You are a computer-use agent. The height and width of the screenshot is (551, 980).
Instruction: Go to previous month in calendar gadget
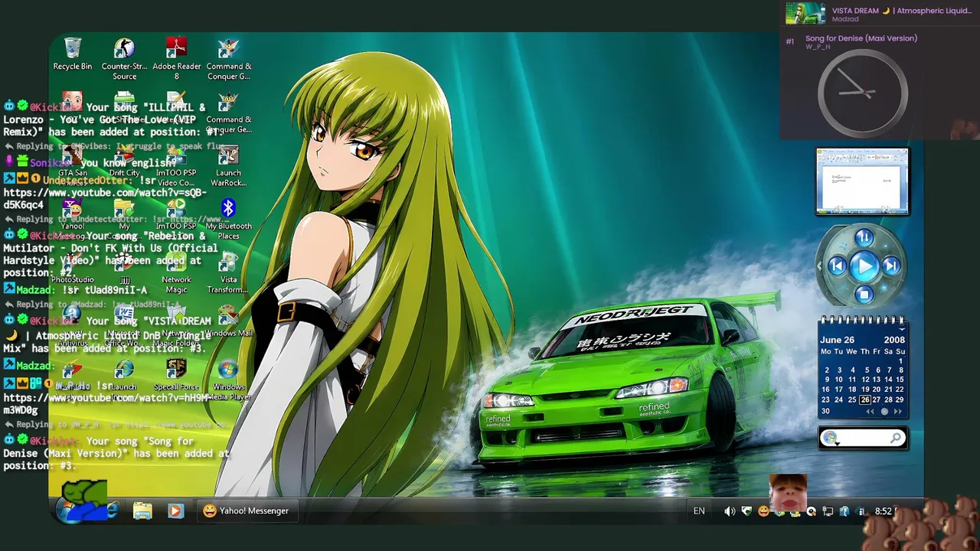pos(871,412)
